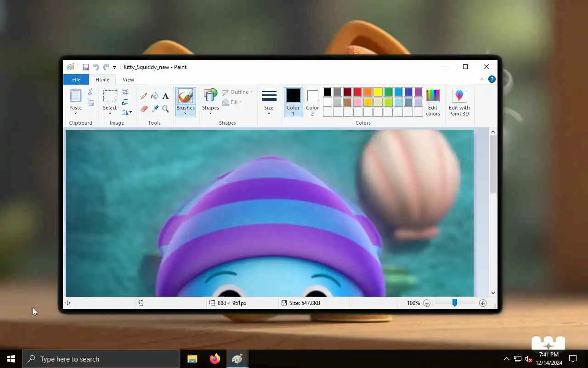Open the shape Outline dropdown
Screen dimensions: 588x368
tap(237, 92)
